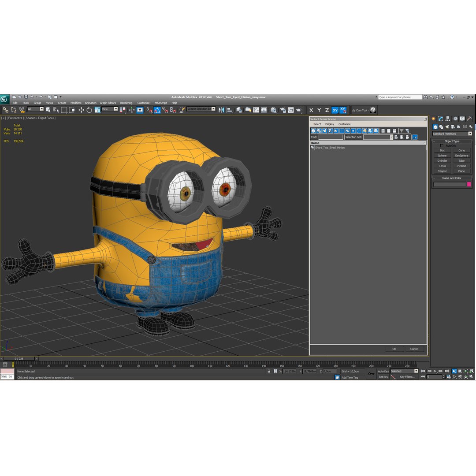476x476 pixels.
Task: Click the Lights category icon in Create panel
Action: [x=447, y=127]
